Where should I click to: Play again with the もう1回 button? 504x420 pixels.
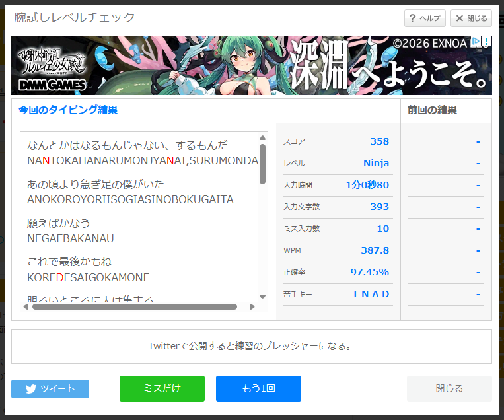click(x=258, y=388)
